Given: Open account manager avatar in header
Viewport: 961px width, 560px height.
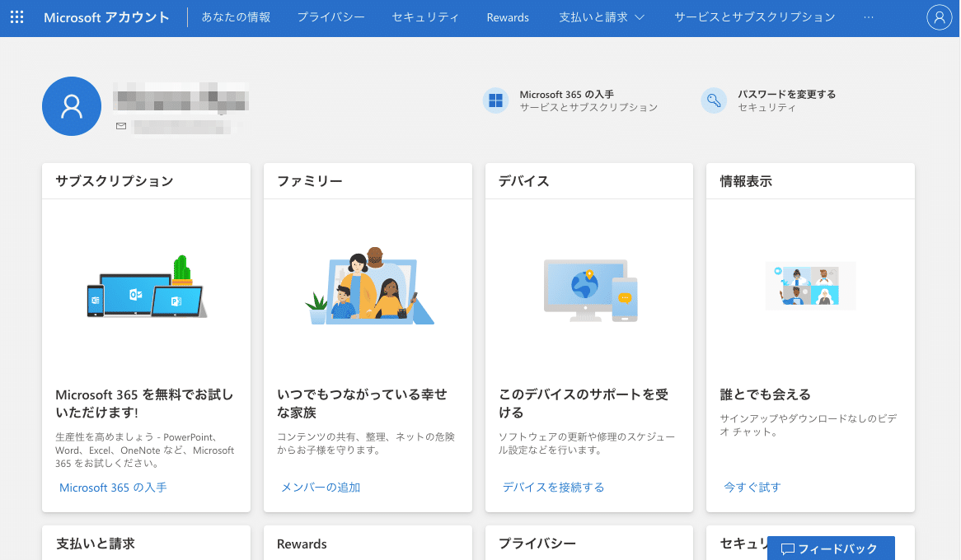Looking at the screenshot, I should pos(939,17).
